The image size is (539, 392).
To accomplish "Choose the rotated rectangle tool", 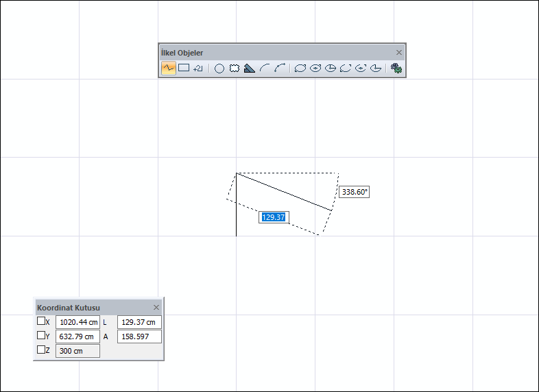I will point(199,68).
